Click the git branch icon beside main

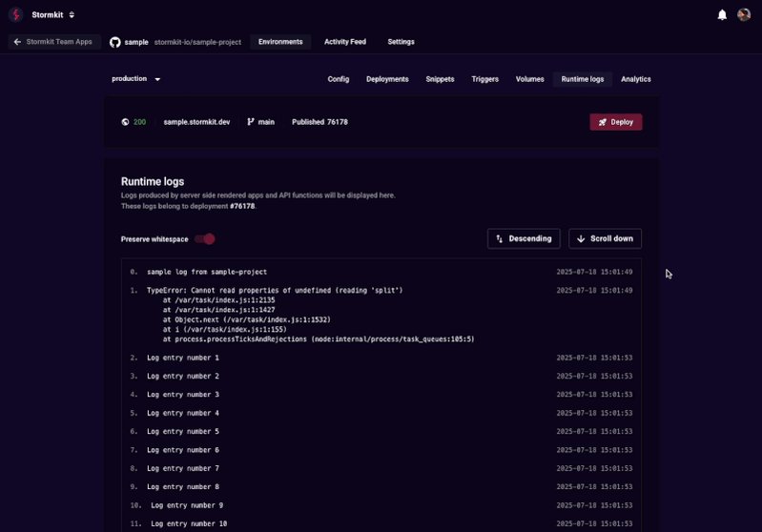coord(250,122)
